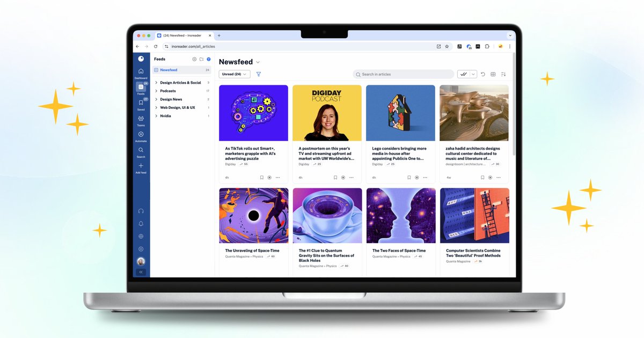Open the Lego puzzle house thumbnail
Image resolution: width=644 pixels, height=338 pixels.
[400, 113]
